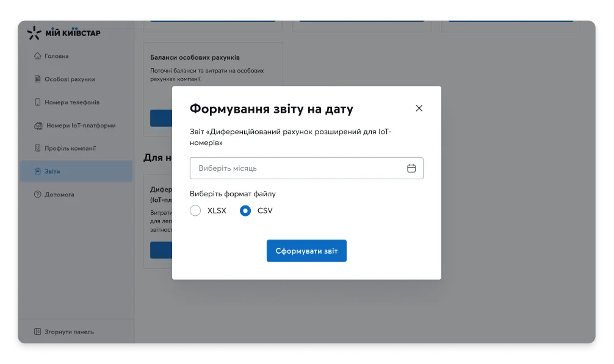Click the Виберіть формат файлу label

[233, 194]
